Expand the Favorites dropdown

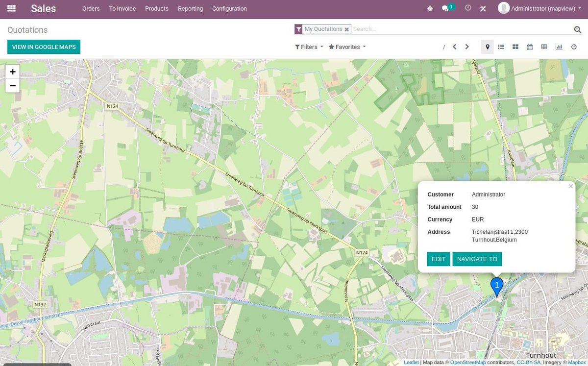(x=346, y=47)
